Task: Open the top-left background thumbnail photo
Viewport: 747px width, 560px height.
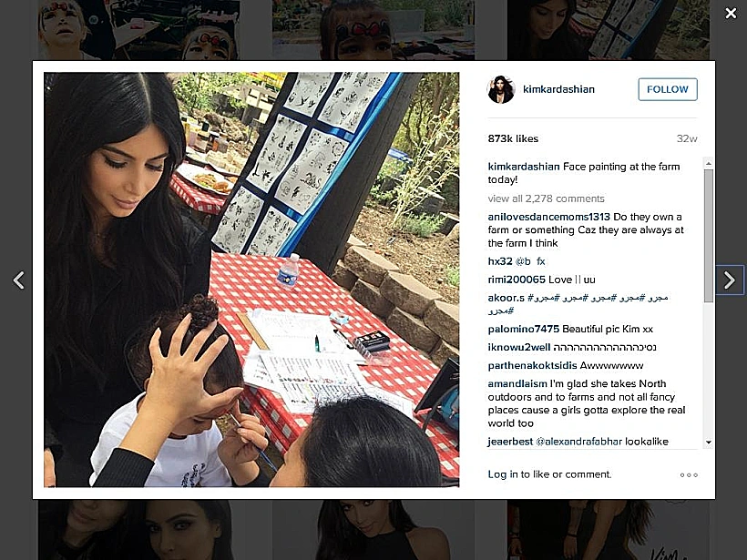Action: point(138,30)
